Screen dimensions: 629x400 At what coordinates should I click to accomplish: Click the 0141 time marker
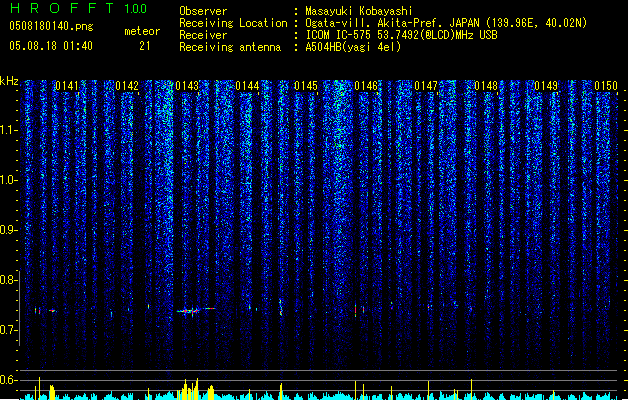(x=67, y=86)
